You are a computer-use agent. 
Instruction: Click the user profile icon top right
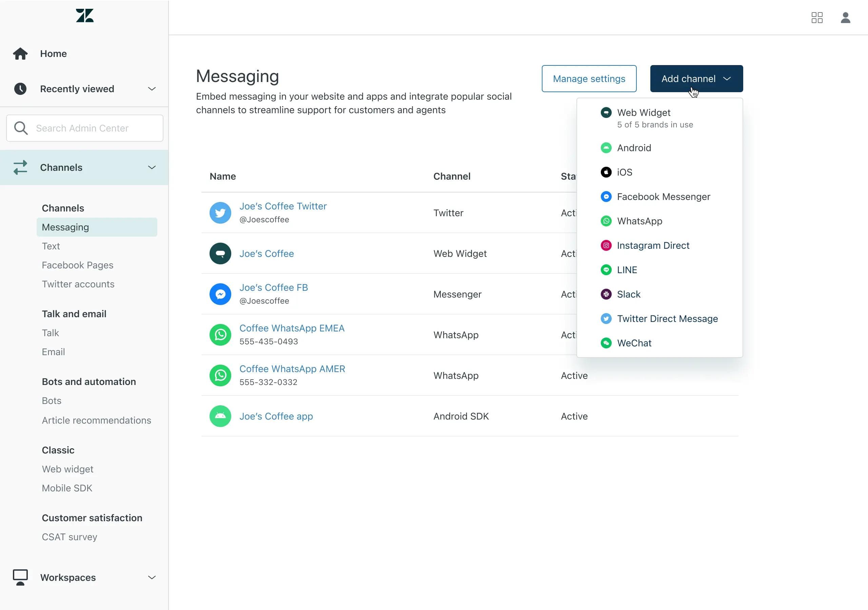846,18
